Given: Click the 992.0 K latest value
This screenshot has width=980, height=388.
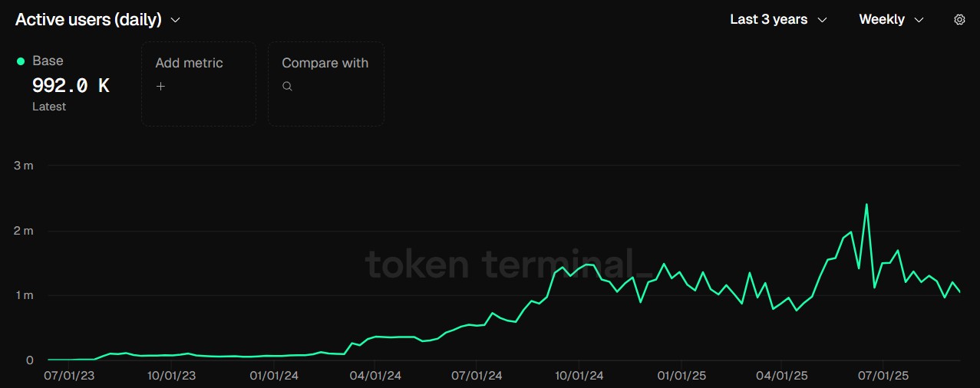Looking at the screenshot, I should click(x=71, y=86).
